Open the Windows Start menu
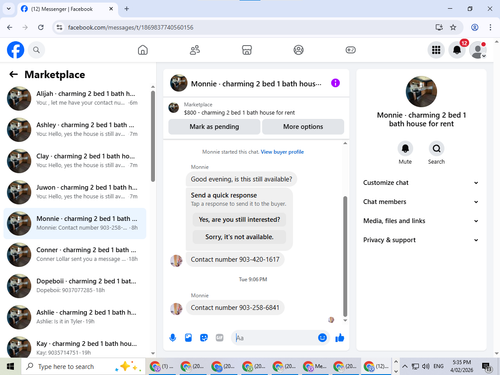 pos(10,367)
